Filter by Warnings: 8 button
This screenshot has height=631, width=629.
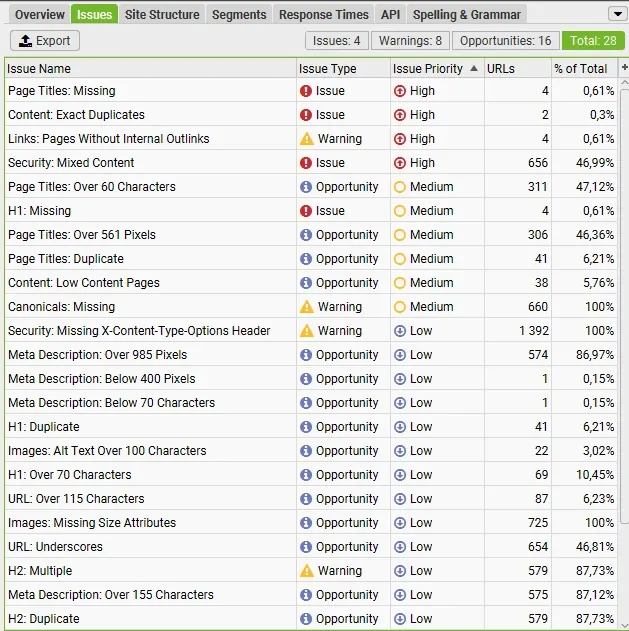pos(410,41)
